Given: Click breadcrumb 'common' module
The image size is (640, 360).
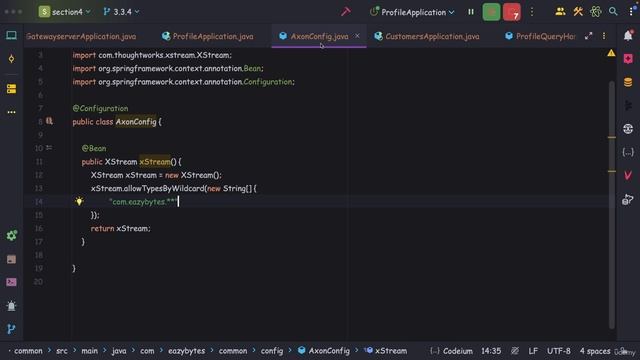Looking at the screenshot, I should click(x=28, y=351).
